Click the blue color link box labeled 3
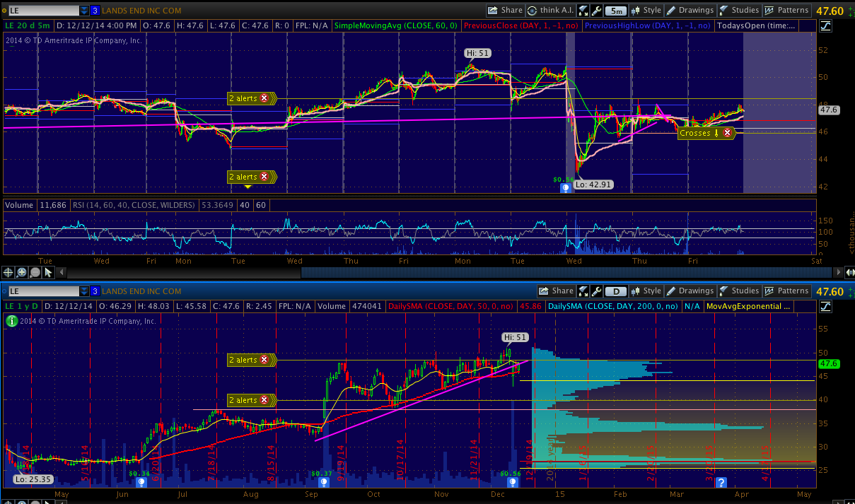Image resolution: width=855 pixels, height=504 pixels. [x=95, y=11]
